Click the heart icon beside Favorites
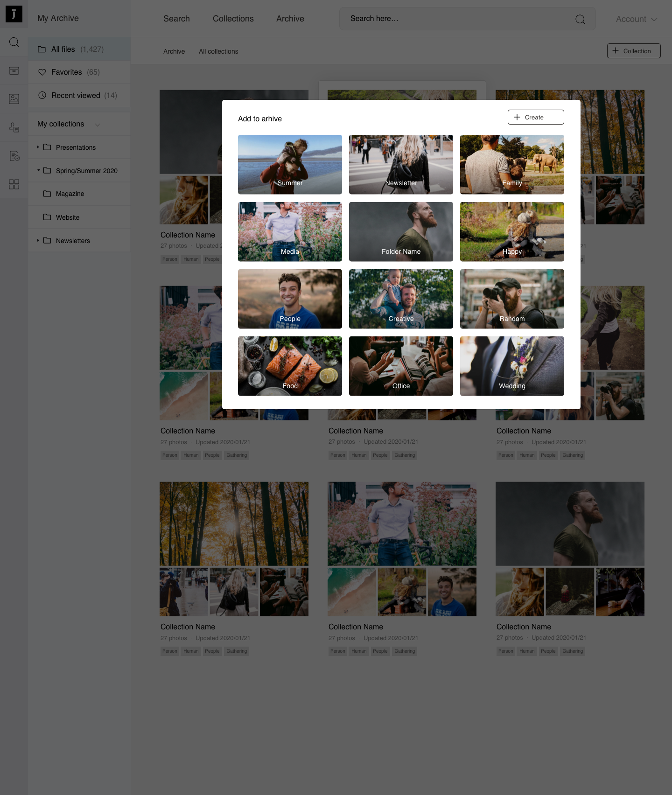This screenshot has height=795, width=672. pyautogui.click(x=42, y=72)
